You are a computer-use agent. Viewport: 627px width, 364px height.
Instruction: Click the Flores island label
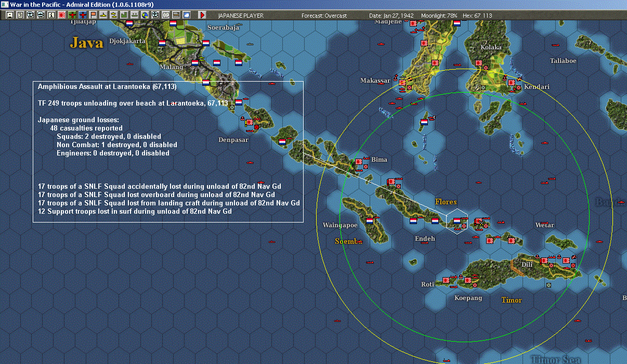446,202
